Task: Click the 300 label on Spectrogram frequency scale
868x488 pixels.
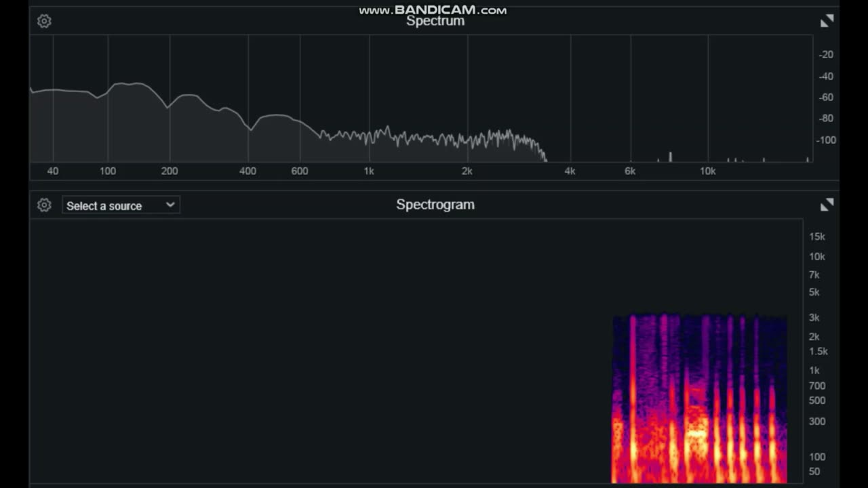Action: [x=817, y=421]
